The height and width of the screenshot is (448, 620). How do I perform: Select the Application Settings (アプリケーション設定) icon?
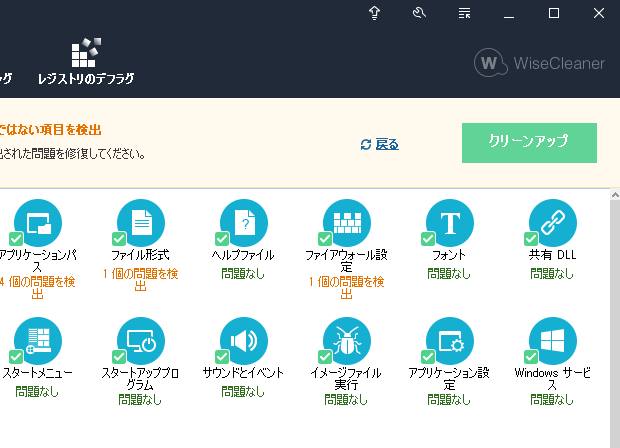(x=450, y=341)
